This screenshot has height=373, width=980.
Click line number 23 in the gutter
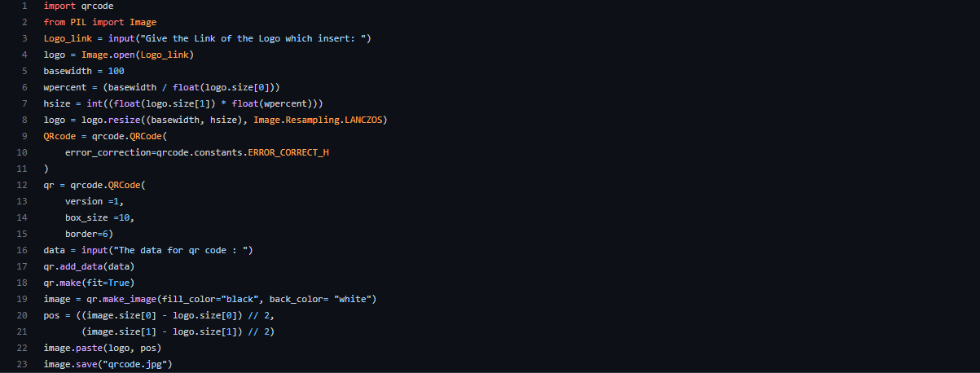(21, 364)
